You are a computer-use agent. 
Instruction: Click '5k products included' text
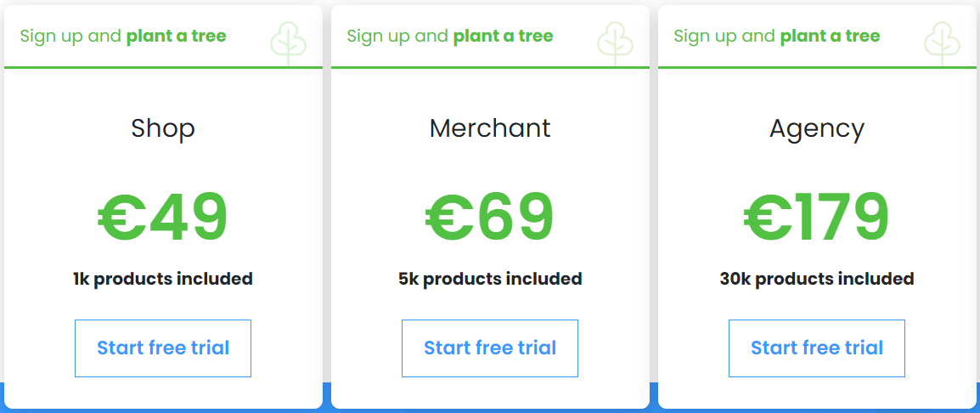490,279
